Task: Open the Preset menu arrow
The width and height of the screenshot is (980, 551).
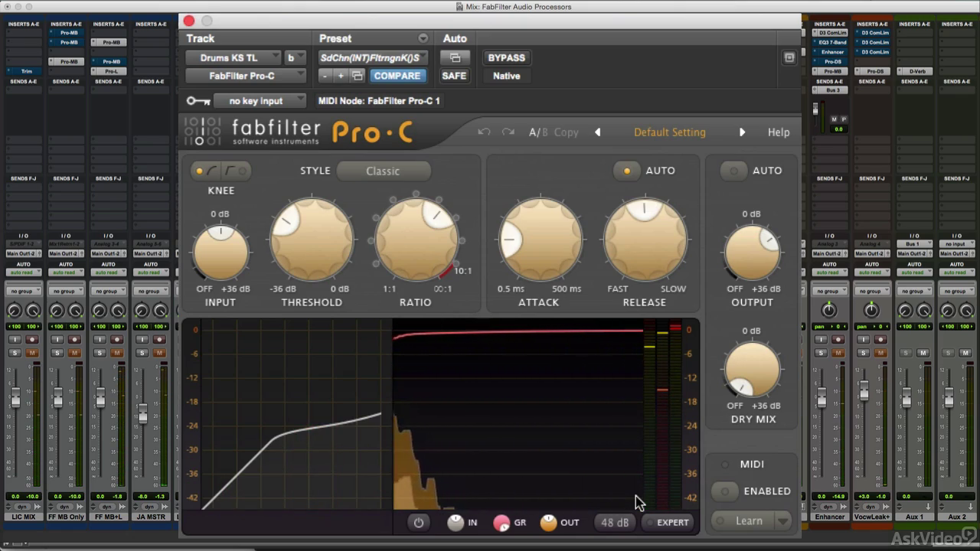Action: click(x=423, y=38)
